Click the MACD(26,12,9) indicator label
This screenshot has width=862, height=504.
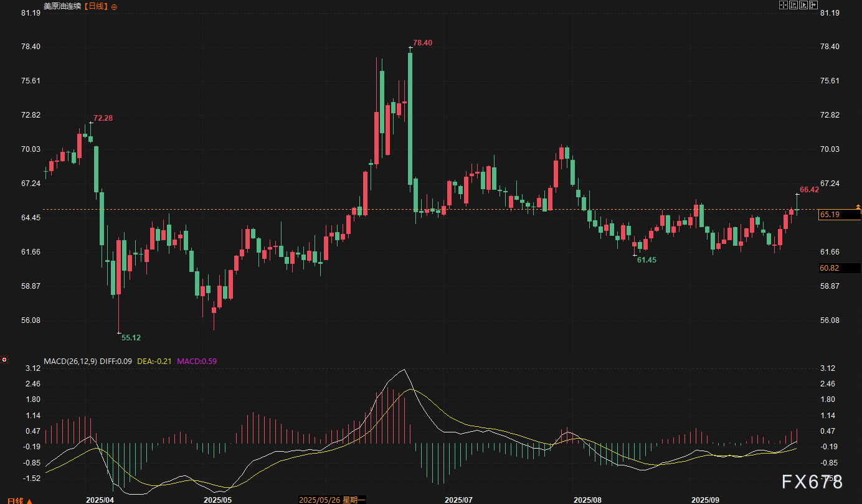pyautogui.click(x=70, y=361)
